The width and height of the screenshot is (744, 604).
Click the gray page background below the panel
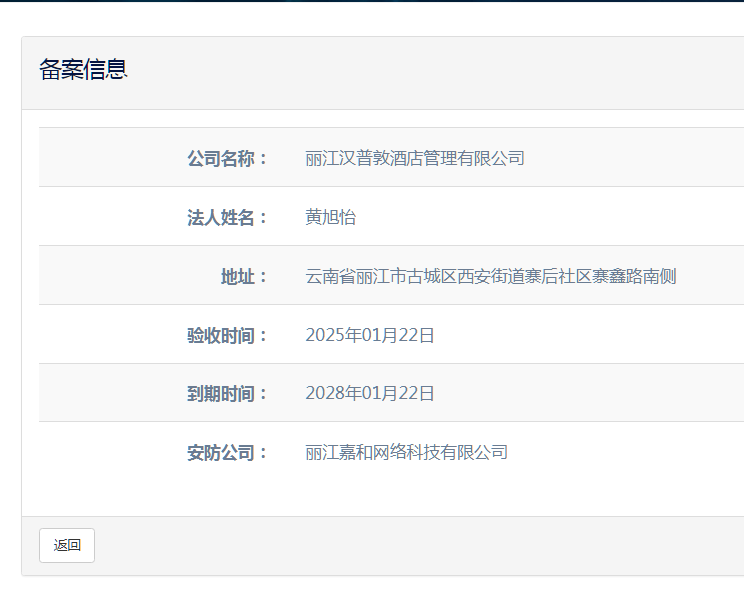[x=372, y=592]
